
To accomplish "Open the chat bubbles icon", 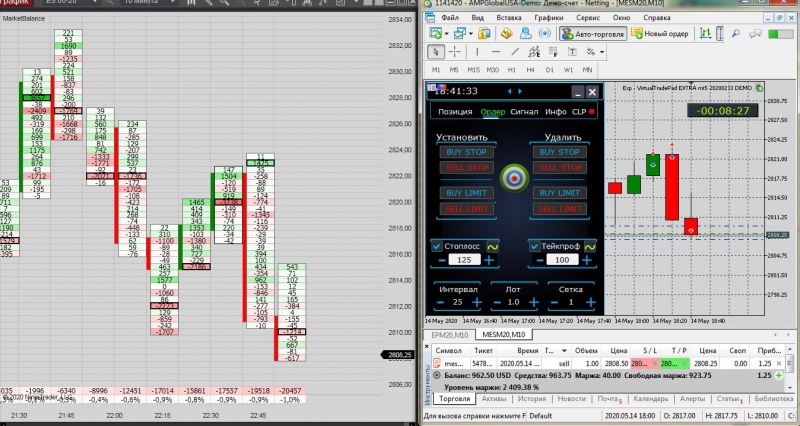I will (756, 34).
